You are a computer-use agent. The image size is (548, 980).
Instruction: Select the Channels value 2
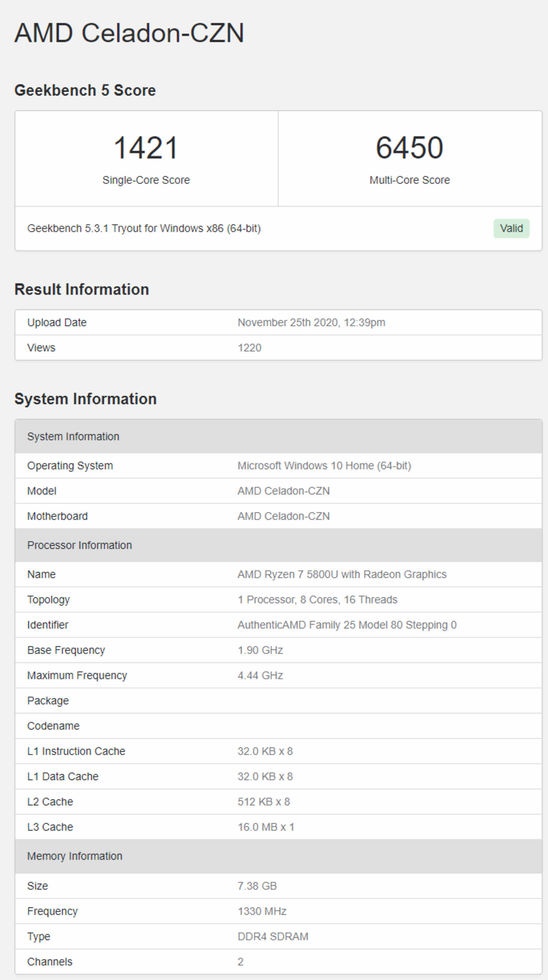[240, 962]
